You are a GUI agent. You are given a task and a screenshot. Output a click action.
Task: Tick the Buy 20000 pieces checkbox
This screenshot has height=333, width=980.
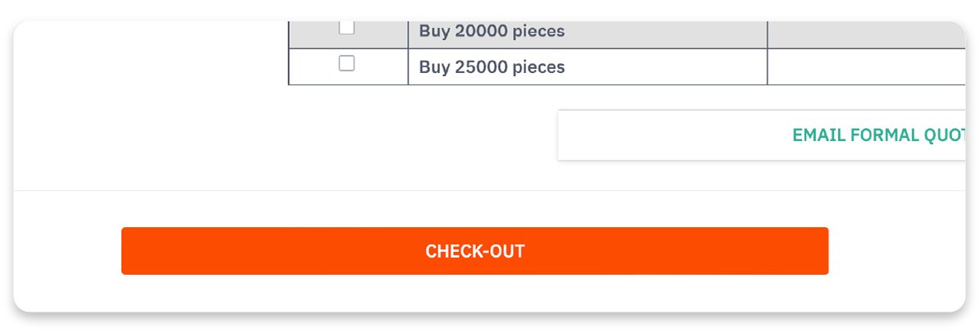347,28
